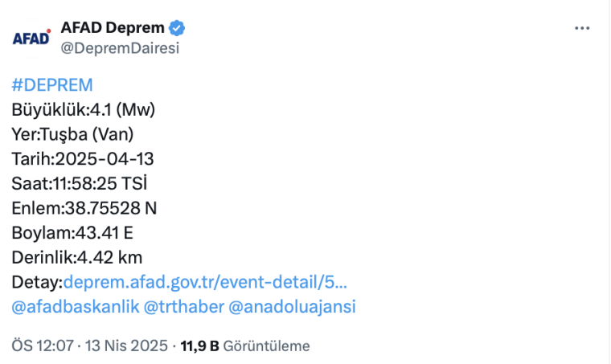611x364 pixels.
Task: Click the 13 Nis 2025 post date
Action: [x=128, y=346]
